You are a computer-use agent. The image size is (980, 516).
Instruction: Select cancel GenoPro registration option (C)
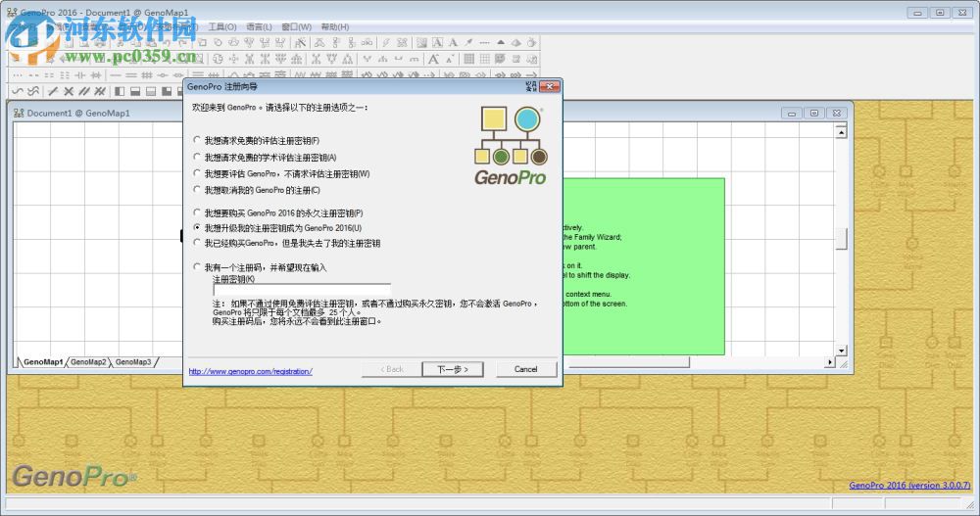pyautogui.click(x=197, y=190)
